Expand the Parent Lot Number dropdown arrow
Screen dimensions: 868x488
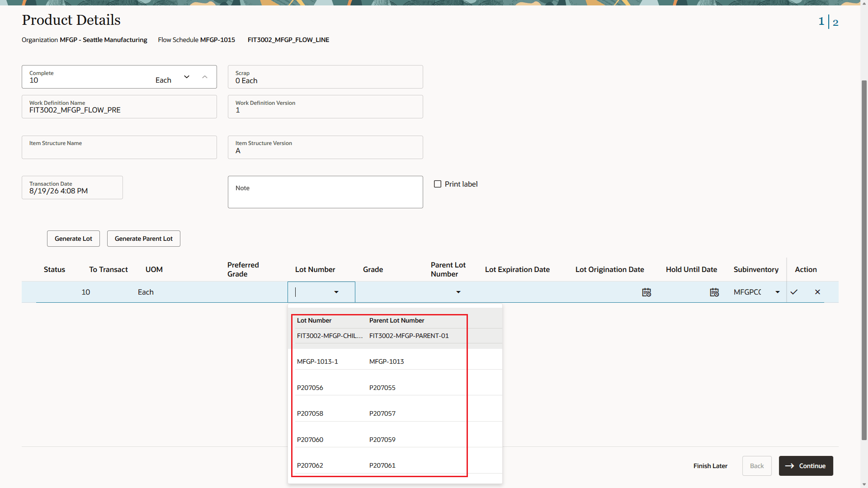(x=458, y=292)
